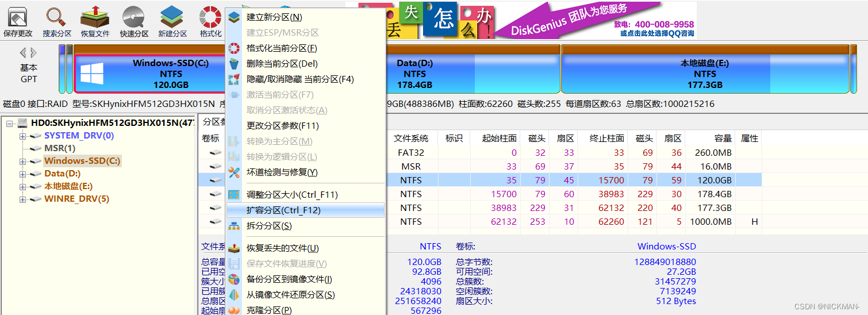Expand the 本地磁盘(E:) tree node
Image resolution: width=868 pixels, height=315 pixels.
click(x=22, y=187)
